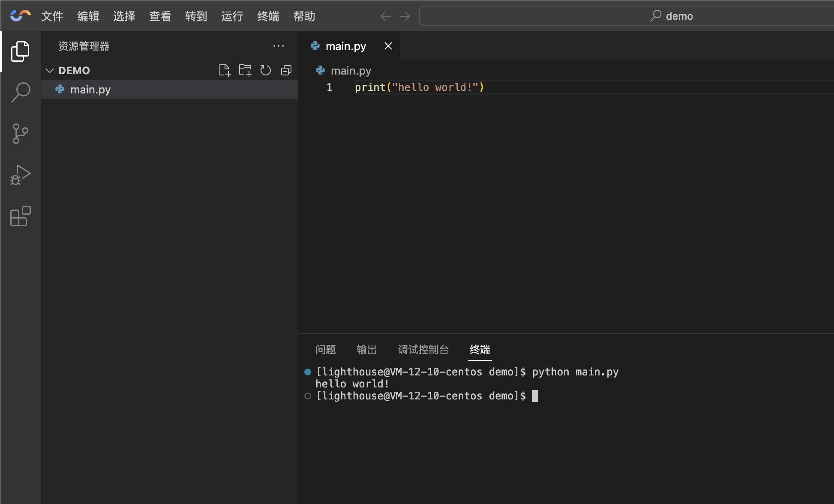This screenshot has height=504, width=834.
Task: Click the search magnifier in command box
Action: (656, 16)
